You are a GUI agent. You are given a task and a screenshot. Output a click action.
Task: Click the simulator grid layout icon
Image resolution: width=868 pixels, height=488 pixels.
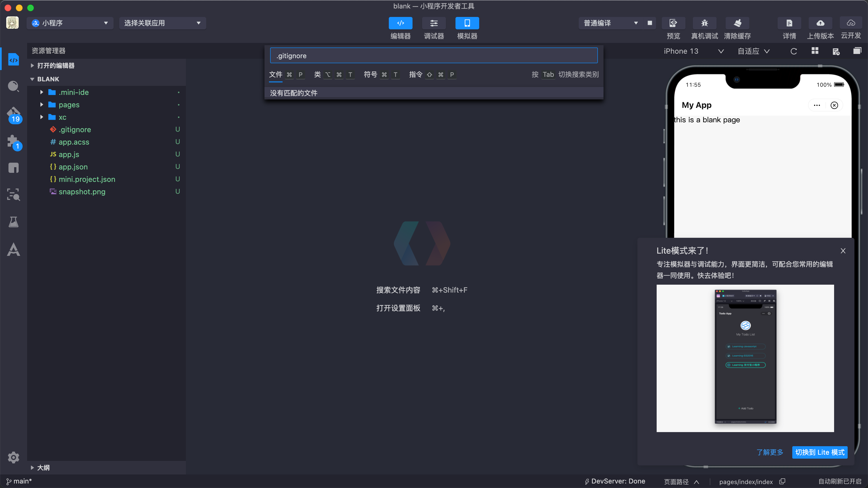[x=815, y=51]
